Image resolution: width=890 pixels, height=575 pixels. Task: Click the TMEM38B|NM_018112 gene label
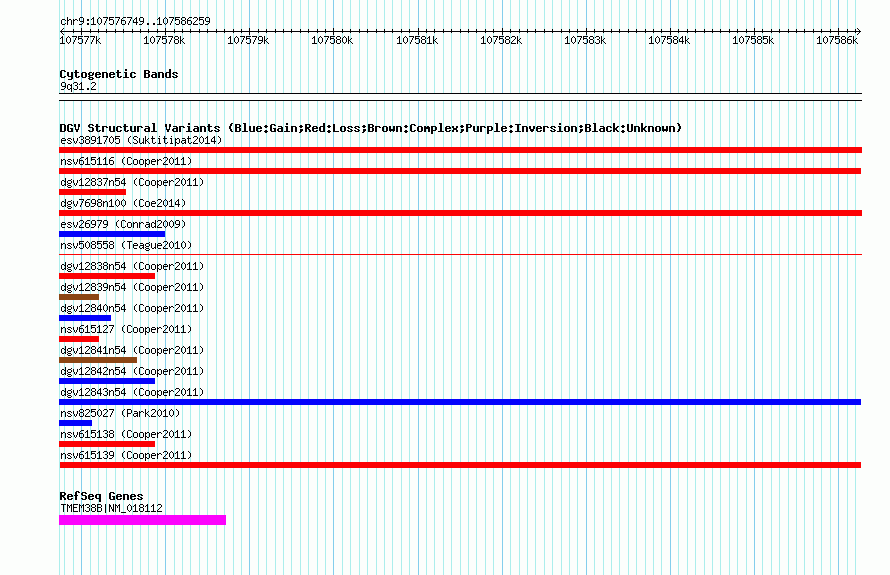pyautogui.click(x=111, y=508)
